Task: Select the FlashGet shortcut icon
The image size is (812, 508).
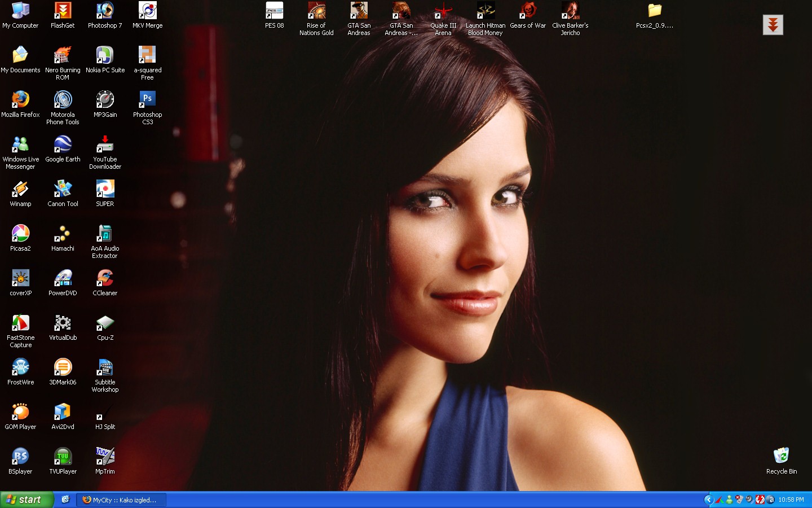Action: tap(63, 16)
